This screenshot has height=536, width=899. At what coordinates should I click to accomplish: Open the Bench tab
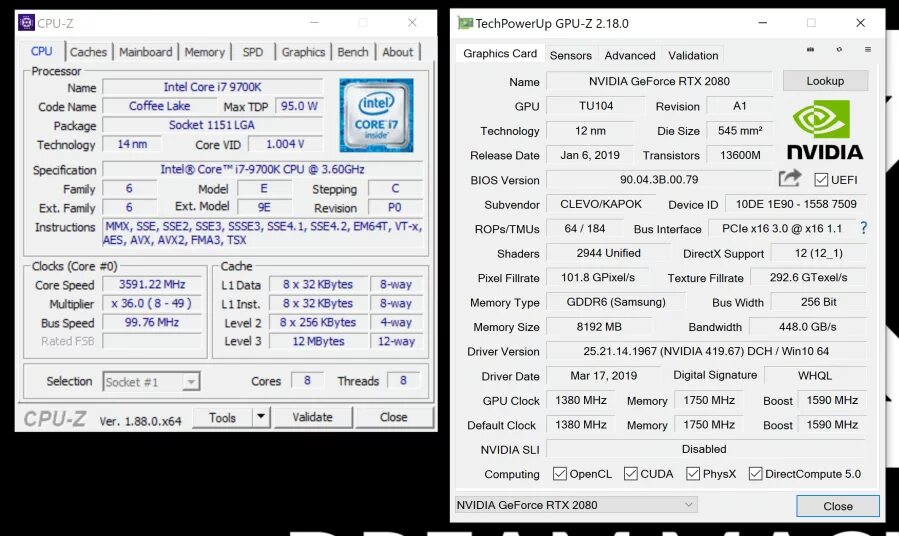[x=353, y=52]
